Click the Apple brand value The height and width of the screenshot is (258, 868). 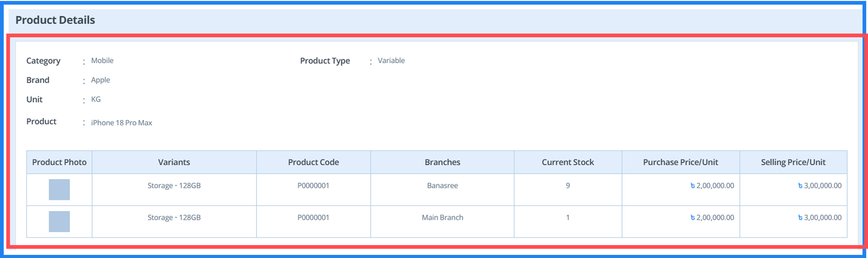[100, 80]
